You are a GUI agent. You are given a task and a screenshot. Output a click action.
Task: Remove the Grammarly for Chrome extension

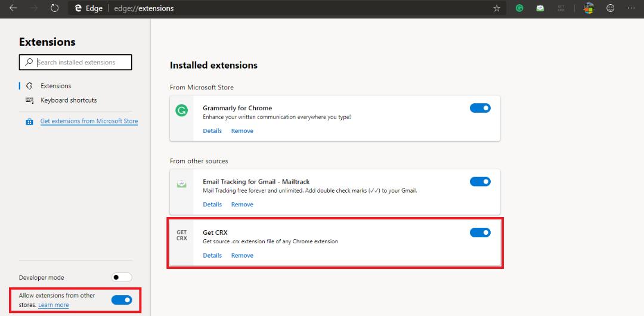pos(242,131)
